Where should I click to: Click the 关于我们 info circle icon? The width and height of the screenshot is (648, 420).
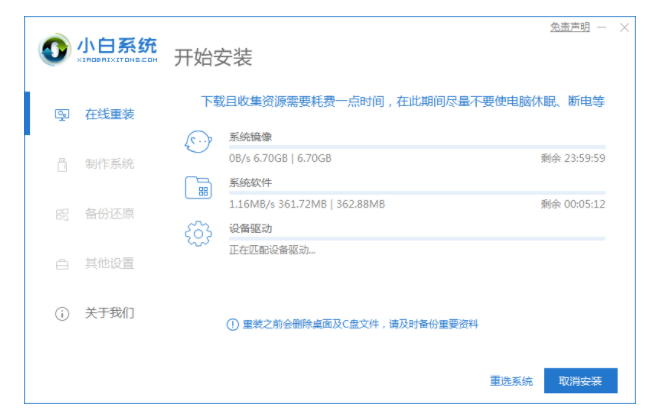pos(62,313)
